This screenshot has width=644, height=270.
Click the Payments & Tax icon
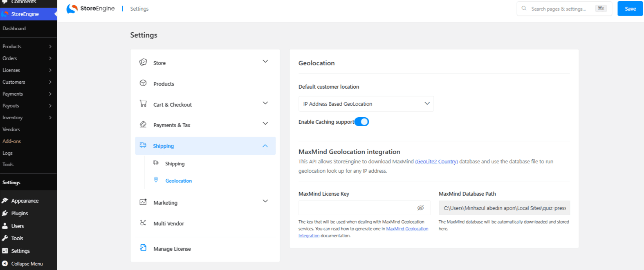point(143,124)
